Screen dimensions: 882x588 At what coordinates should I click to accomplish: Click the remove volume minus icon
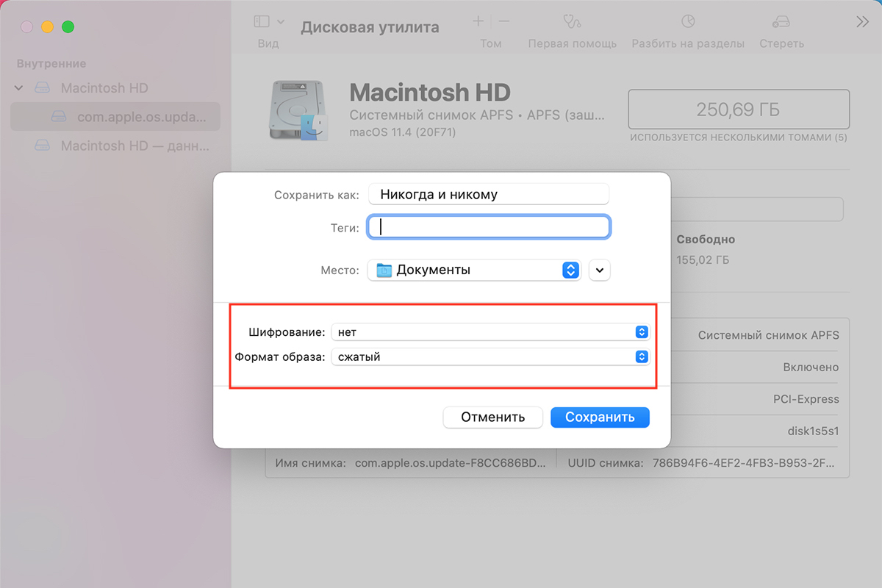pos(504,22)
